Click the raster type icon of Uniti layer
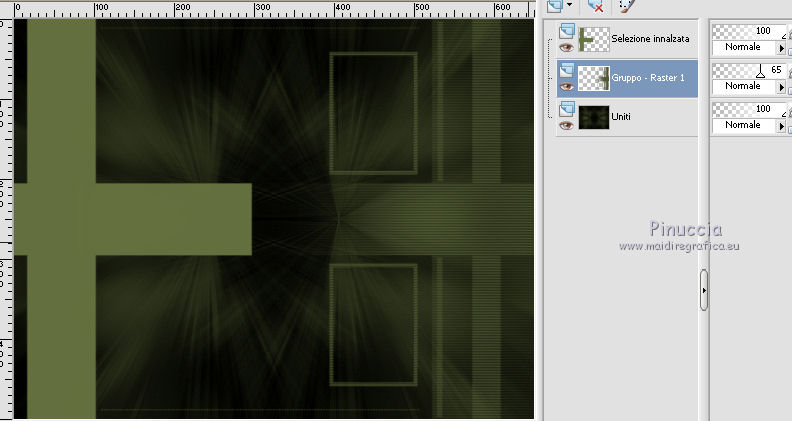The height and width of the screenshot is (421, 792). point(567,109)
